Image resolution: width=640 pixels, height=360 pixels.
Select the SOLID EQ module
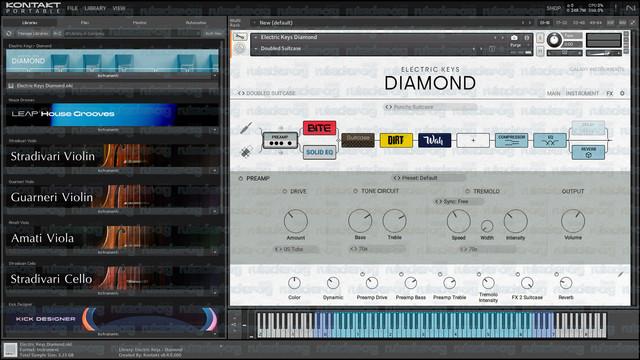tap(320, 152)
